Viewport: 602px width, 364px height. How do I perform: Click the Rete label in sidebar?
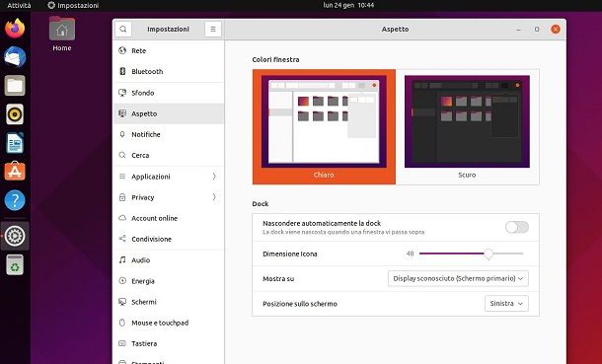pos(138,50)
